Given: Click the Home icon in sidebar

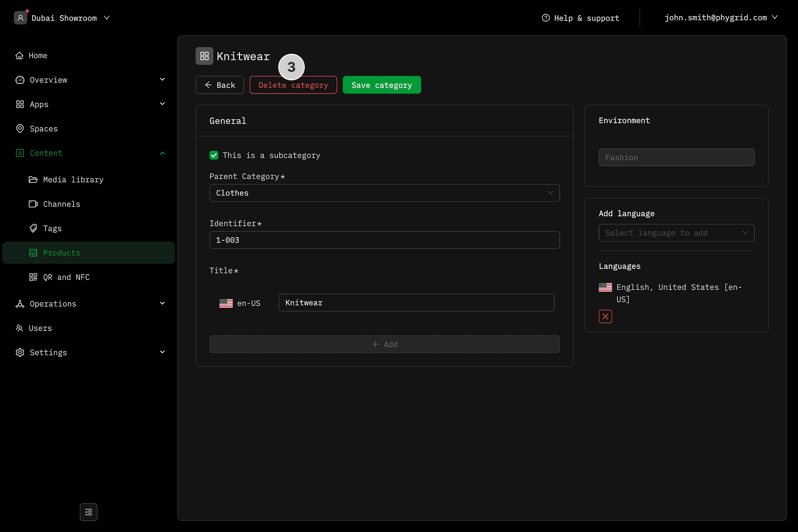Looking at the screenshot, I should click(x=19, y=55).
